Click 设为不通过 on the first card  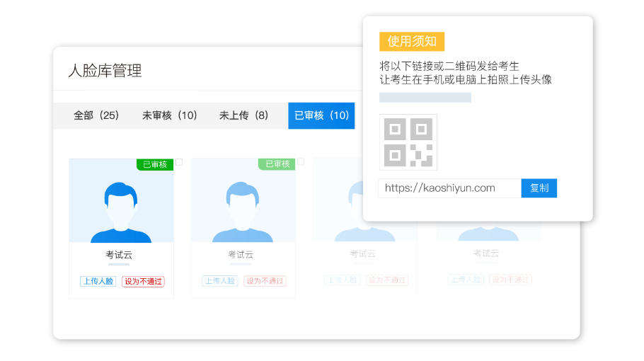pos(143,281)
